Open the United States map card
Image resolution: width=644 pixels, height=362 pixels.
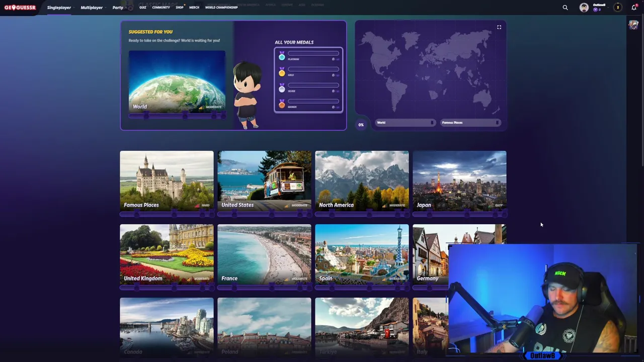click(x=264, y=180)
